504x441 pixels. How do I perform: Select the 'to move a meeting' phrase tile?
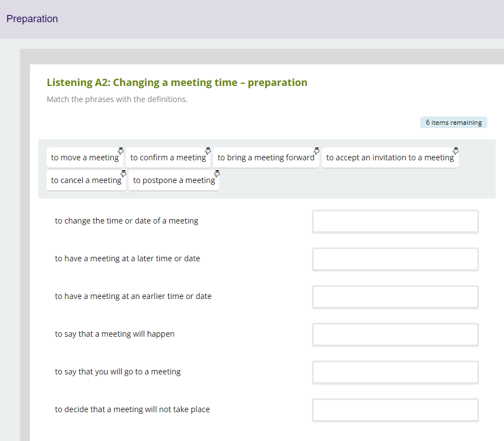(85, 158)
